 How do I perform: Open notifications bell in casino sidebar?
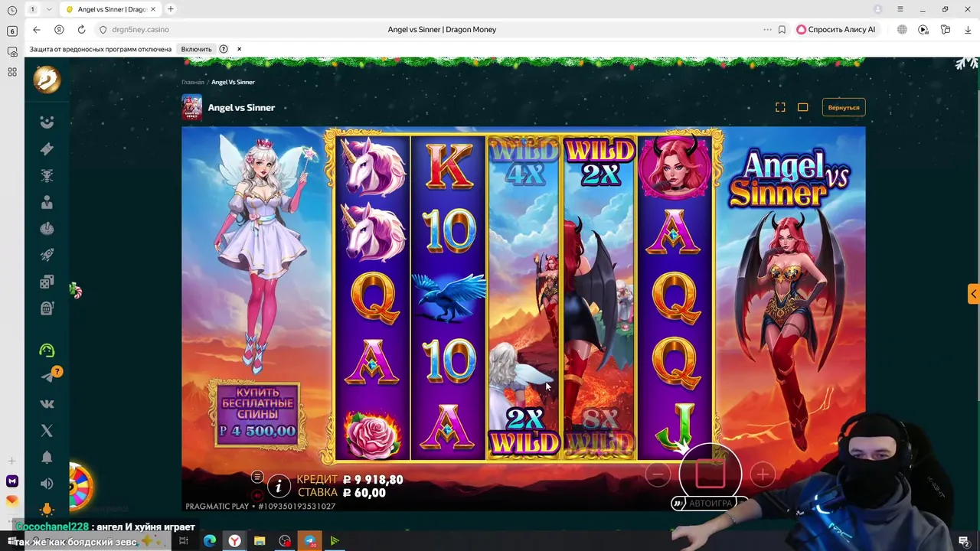point(47,457)
